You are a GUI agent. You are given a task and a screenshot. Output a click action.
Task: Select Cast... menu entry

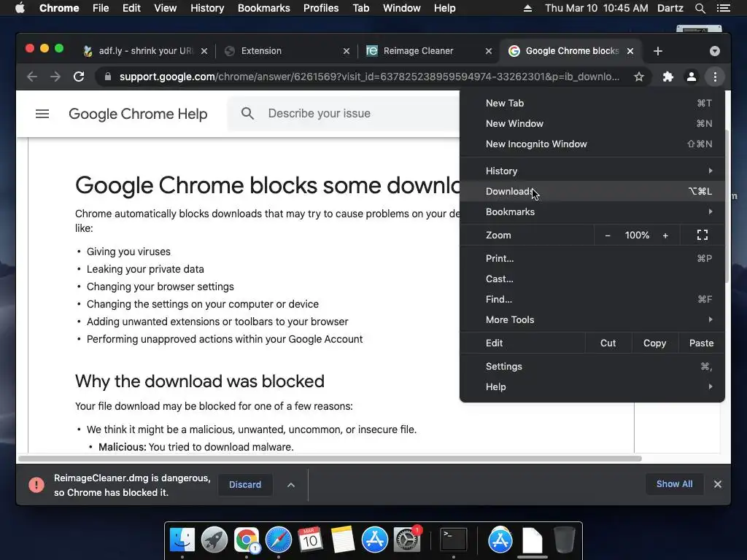pos(592,279)
